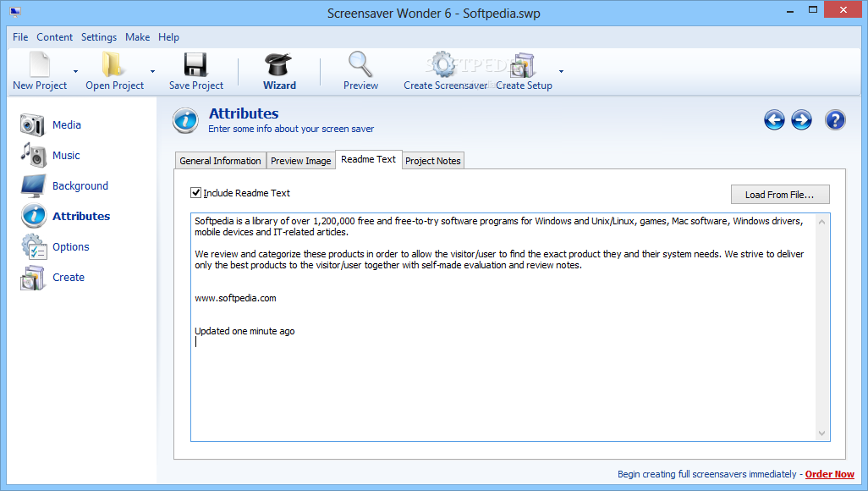
Task: Select the Background monitor icon in sidebar
Action: pos(33,185)
